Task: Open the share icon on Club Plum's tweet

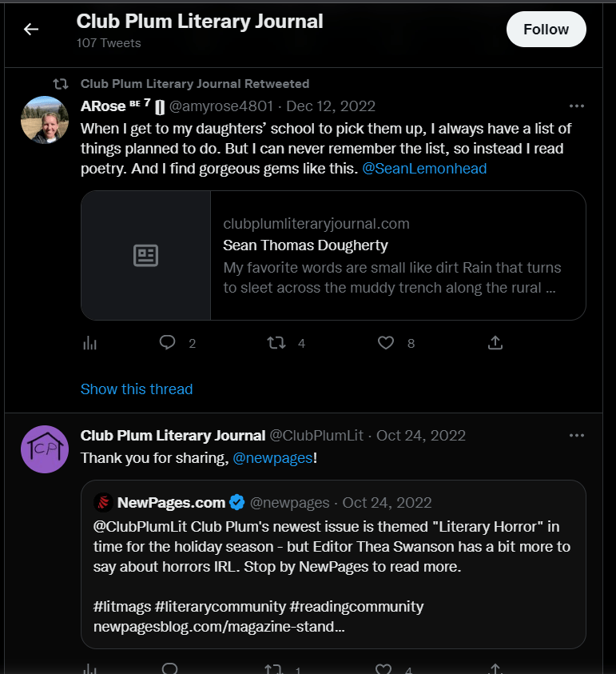Action: (x=495, y=668)
